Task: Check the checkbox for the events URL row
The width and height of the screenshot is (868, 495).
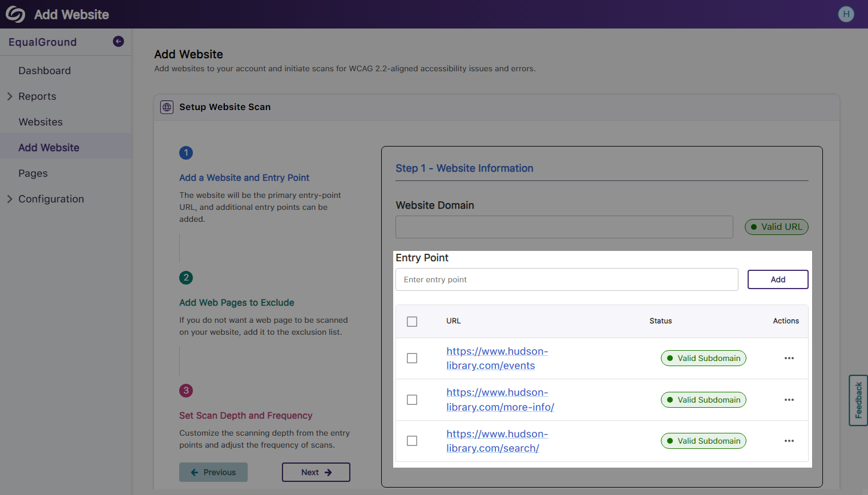Action: (x=412, y=358)
